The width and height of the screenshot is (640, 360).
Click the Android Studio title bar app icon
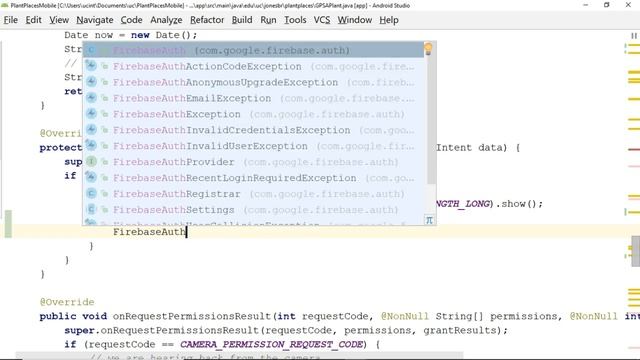5,5
